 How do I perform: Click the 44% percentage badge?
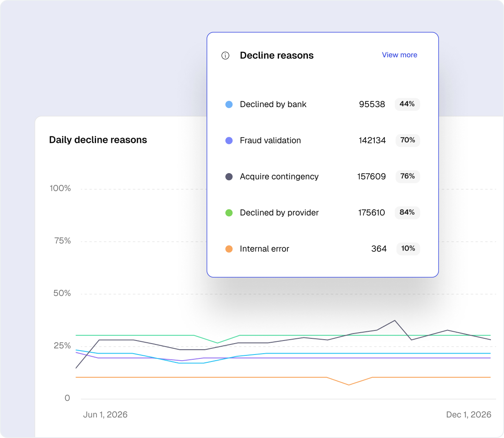(x=407, y=104)
